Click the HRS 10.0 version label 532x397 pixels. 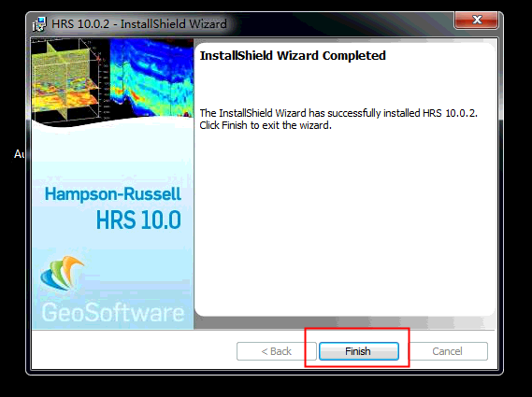coord(138,220)
